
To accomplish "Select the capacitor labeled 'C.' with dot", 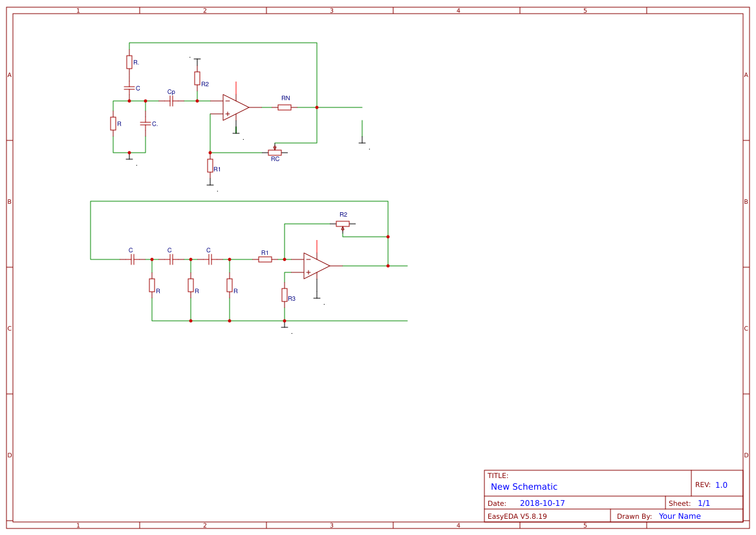I will [145, 124].
